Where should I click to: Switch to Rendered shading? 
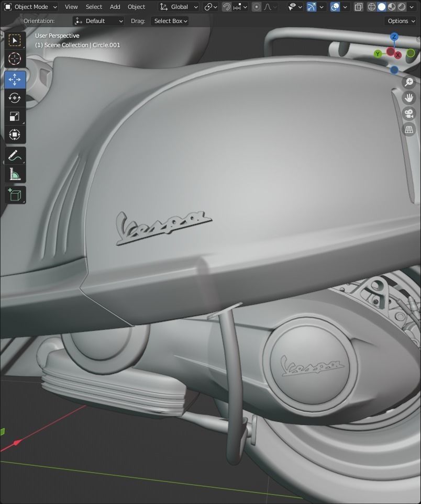click(x=402, y=7)
